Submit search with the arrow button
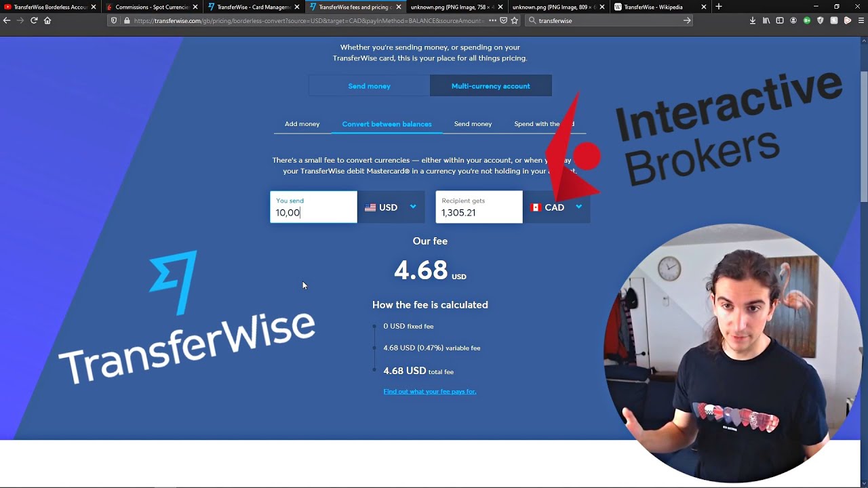The height and width of the screenshot is (488, 868). click(x=687, y=20)
